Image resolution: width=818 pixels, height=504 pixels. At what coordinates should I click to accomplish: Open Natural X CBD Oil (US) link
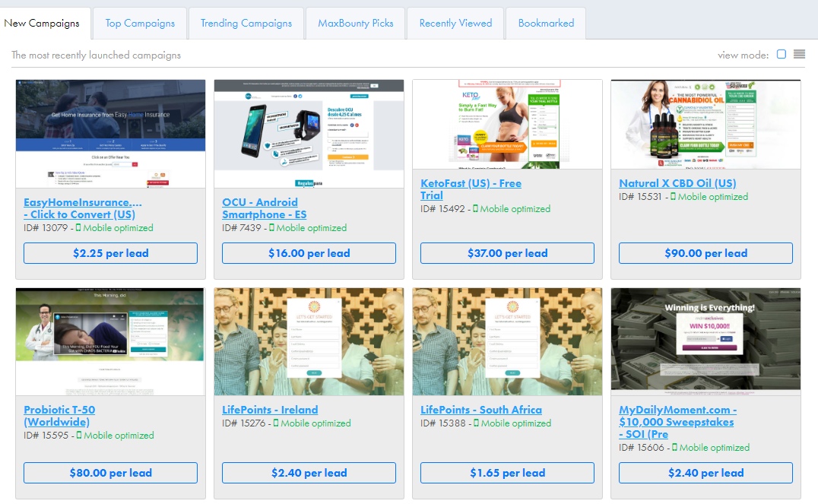(x=677, y=183)
